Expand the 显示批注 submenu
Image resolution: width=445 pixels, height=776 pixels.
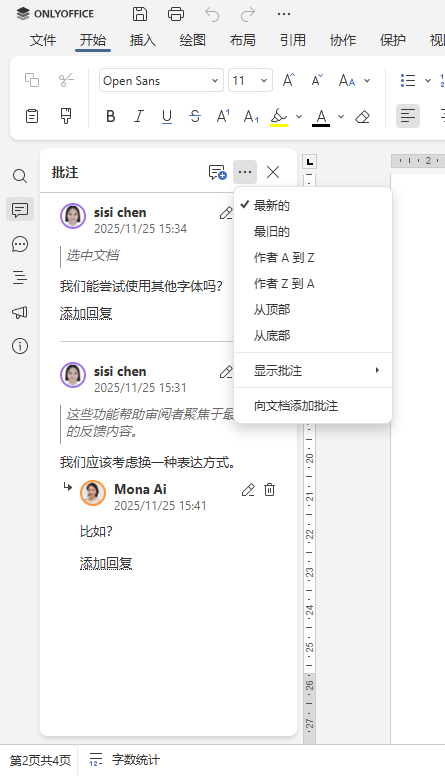313,370
